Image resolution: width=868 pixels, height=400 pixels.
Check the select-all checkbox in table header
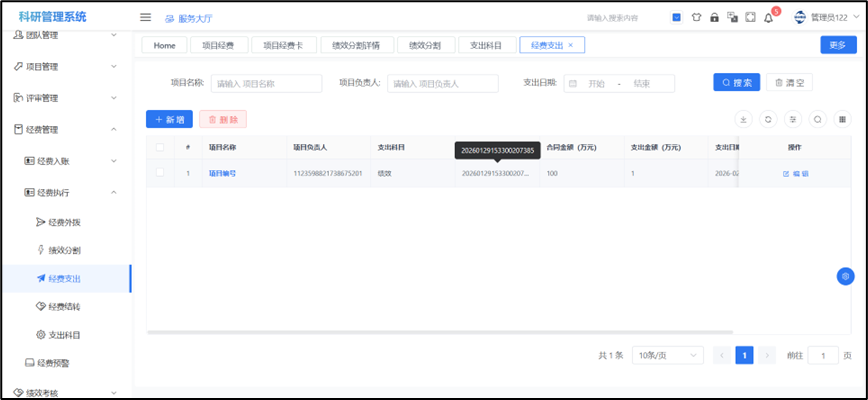(160, 148)
